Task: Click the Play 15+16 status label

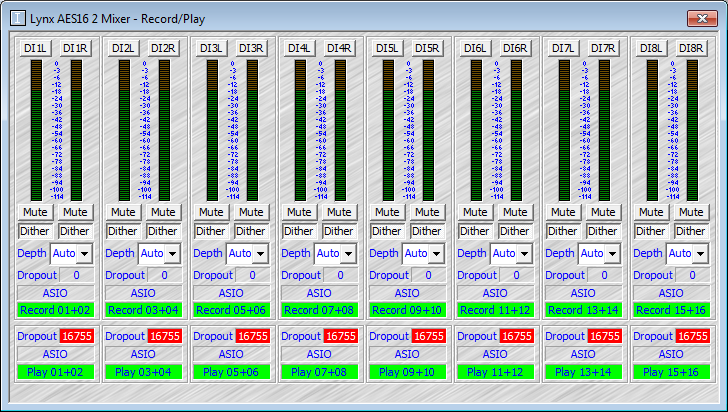Action: [x=671, y=372]
